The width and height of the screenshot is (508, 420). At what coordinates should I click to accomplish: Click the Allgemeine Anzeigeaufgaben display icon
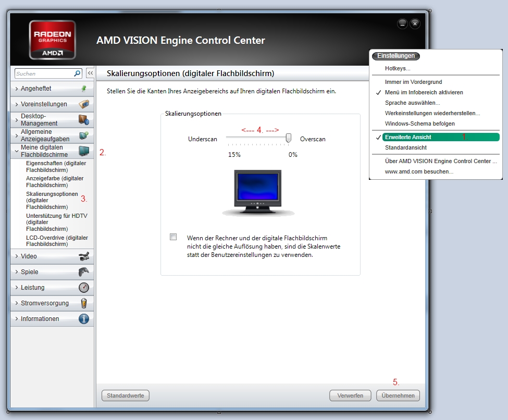pyautogui.click(x=84, y=135)
